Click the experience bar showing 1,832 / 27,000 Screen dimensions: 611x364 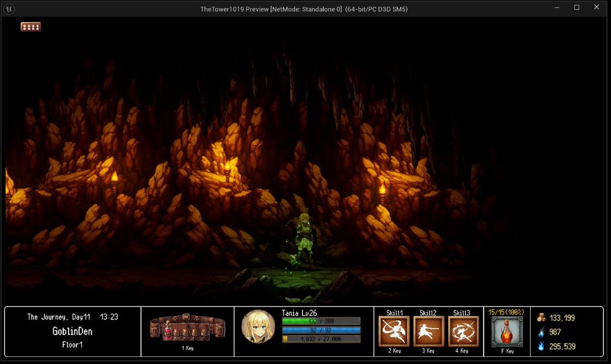[321, 339]
